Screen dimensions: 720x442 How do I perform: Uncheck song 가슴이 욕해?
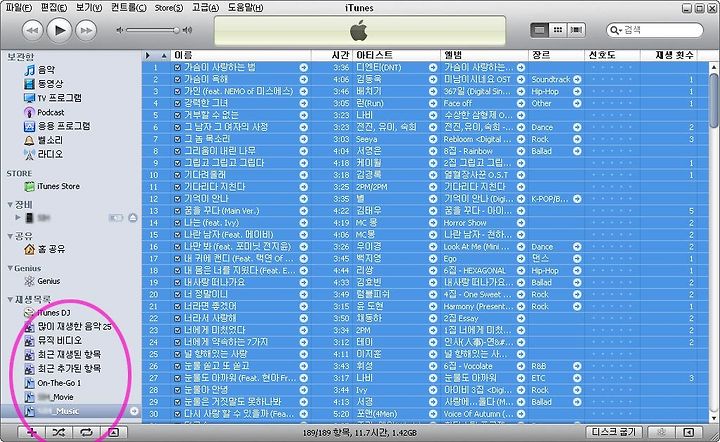coord(177,79)
